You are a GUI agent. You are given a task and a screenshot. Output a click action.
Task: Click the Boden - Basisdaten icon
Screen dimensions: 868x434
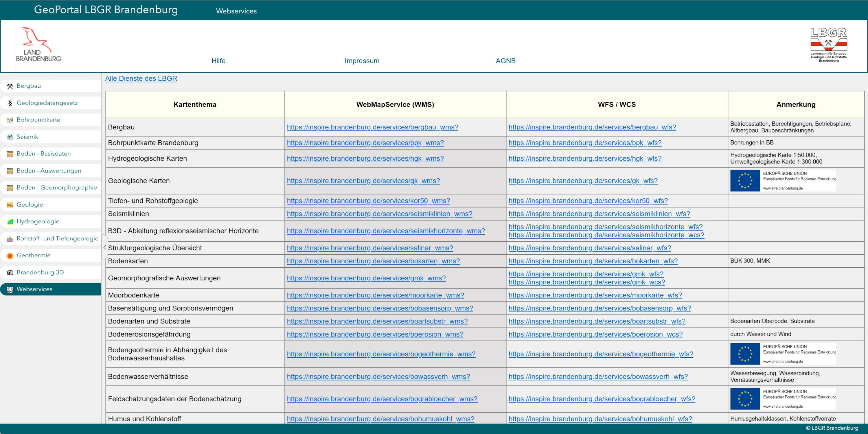click(x=10, y=154)
